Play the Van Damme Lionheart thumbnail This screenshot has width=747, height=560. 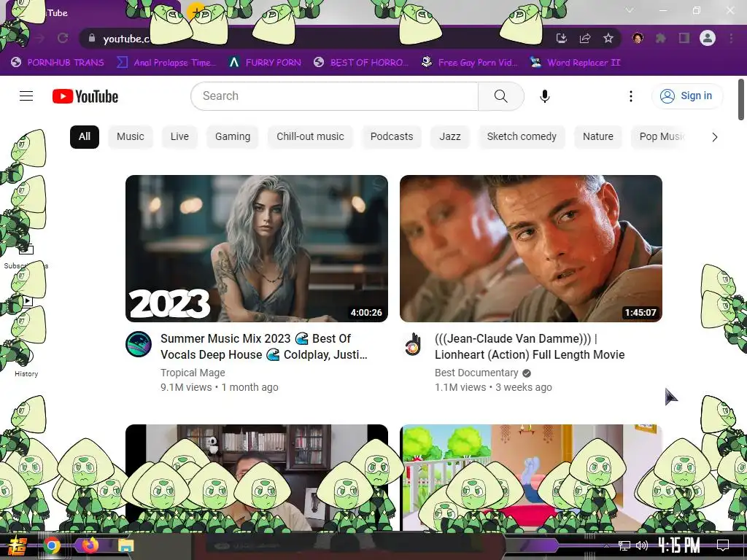pos(531,249)
